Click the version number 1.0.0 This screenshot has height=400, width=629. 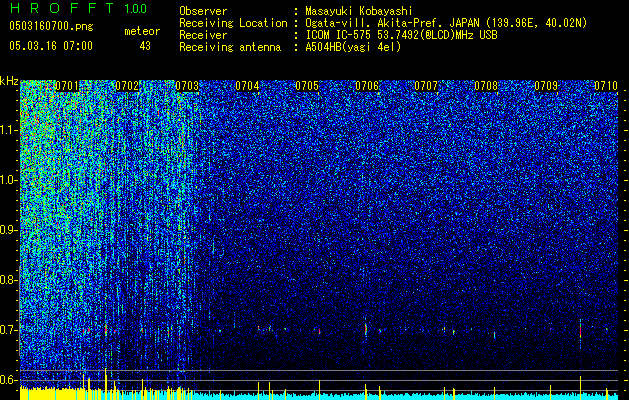(136, 8)
